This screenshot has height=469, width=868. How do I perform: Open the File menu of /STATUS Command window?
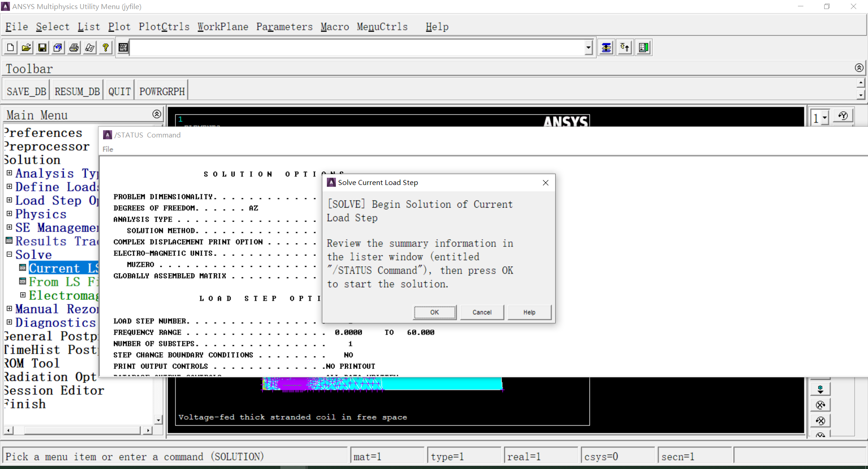click(108, 149)
